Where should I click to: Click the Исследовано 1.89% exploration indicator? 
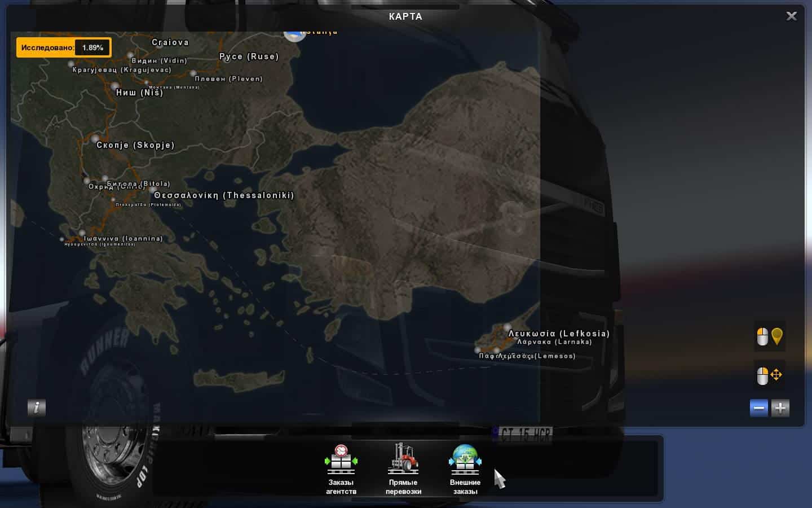pos(63,48)
